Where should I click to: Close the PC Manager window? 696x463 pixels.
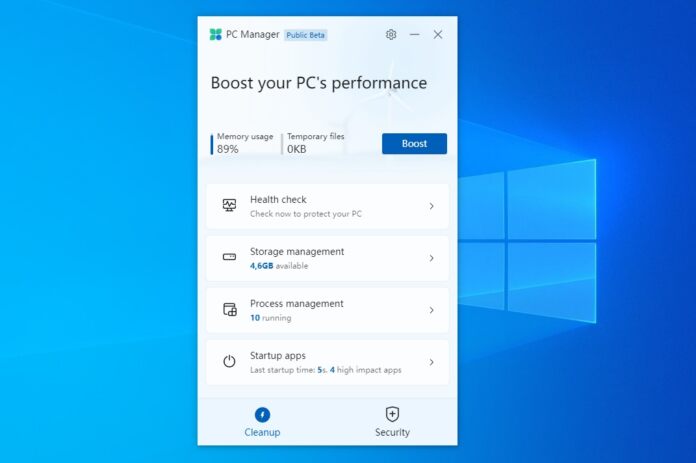click(438, 35)
